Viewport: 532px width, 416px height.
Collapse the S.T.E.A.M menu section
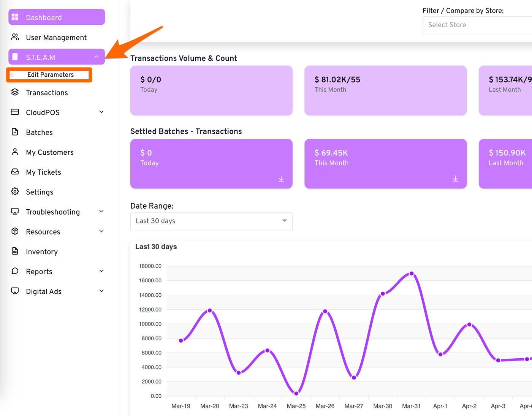[x=97, y=57]
